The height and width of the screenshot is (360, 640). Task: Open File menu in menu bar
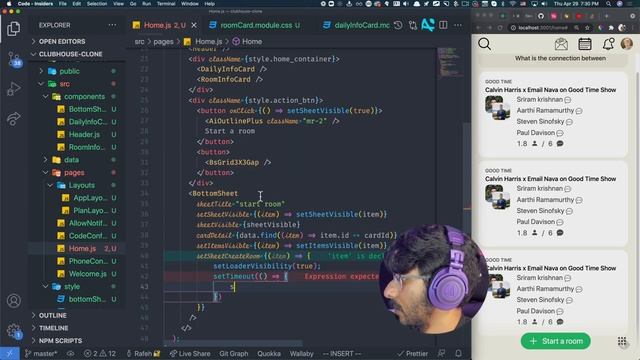(62, 4)
